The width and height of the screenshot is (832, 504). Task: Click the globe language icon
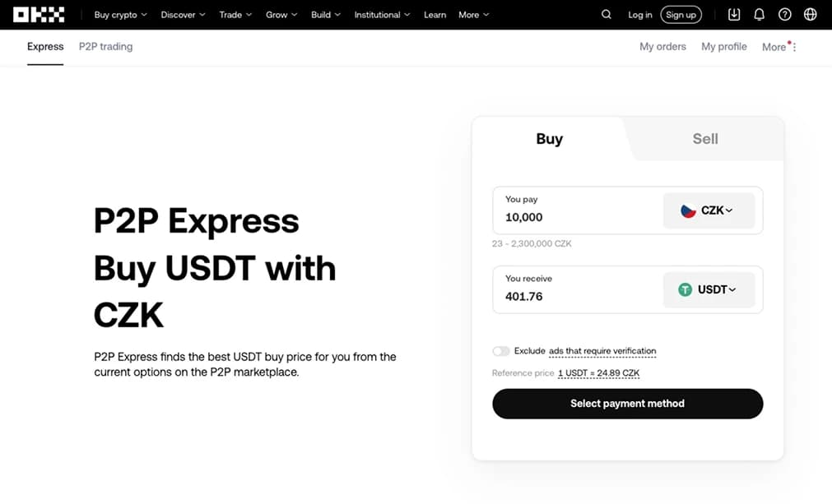click(811, 15)
